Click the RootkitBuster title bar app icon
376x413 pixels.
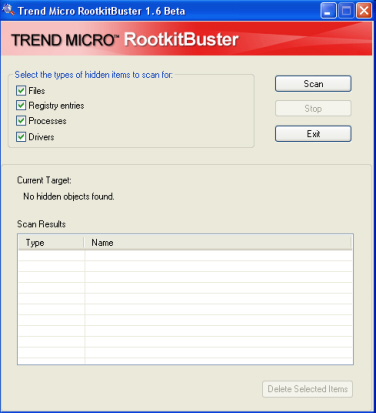(x=8, y=10)
